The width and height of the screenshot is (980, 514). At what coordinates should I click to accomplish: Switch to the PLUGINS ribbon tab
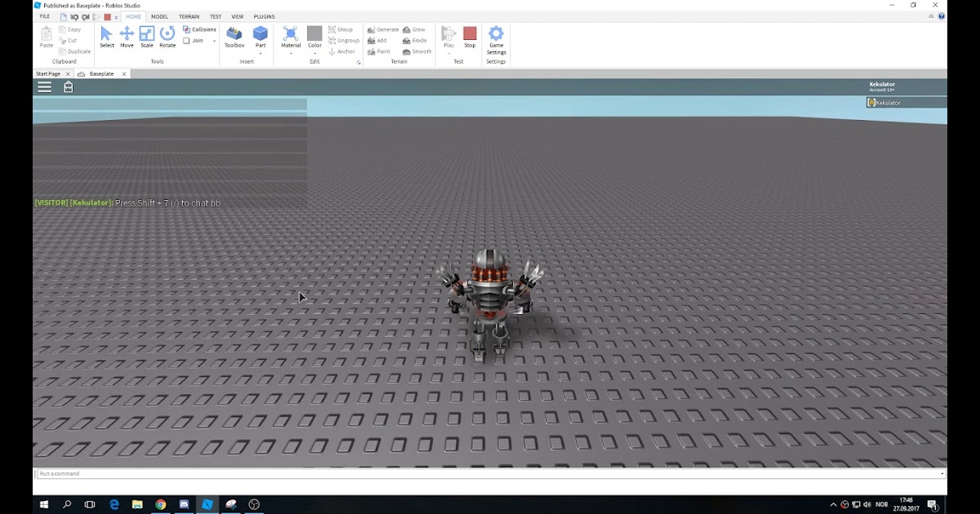pyautogui.click(x=265, y=16)
